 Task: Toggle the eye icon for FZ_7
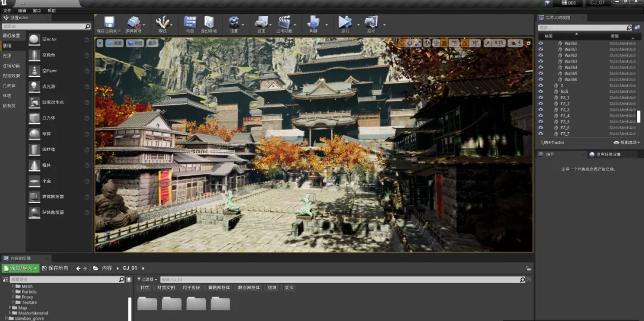541,134
